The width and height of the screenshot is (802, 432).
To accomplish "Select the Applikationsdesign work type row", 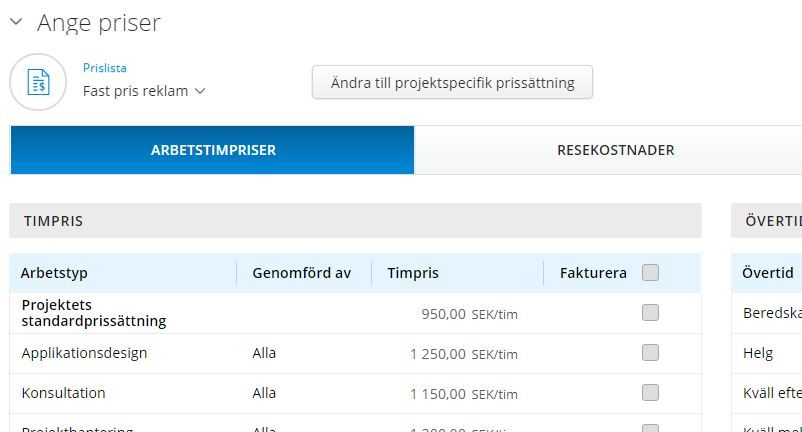I will (x=84, y=353).
